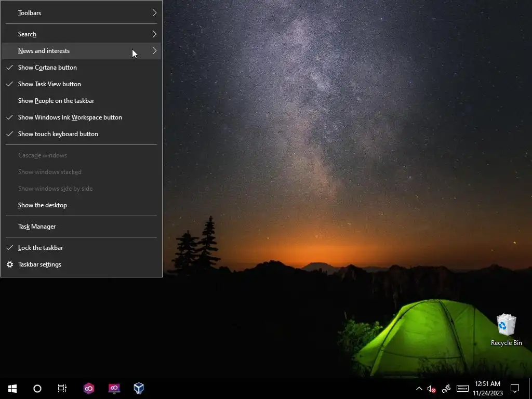Image resolution: width=532 pixels, height=399 pixels.
Task: Open Cortana from the taskbar circle
Action: tap(37, 388)
